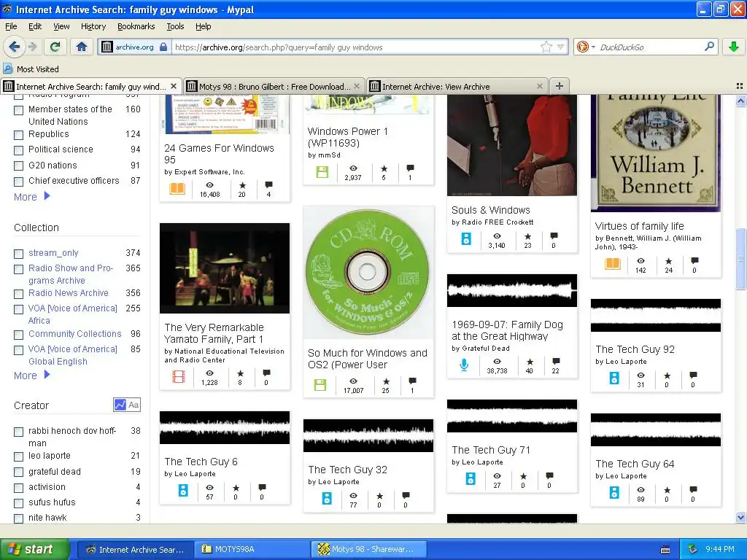Click audio icon under The Tech Guy 6
Image resolution: width=747 pixels, height=560 pixels.
tap(183, 491)
